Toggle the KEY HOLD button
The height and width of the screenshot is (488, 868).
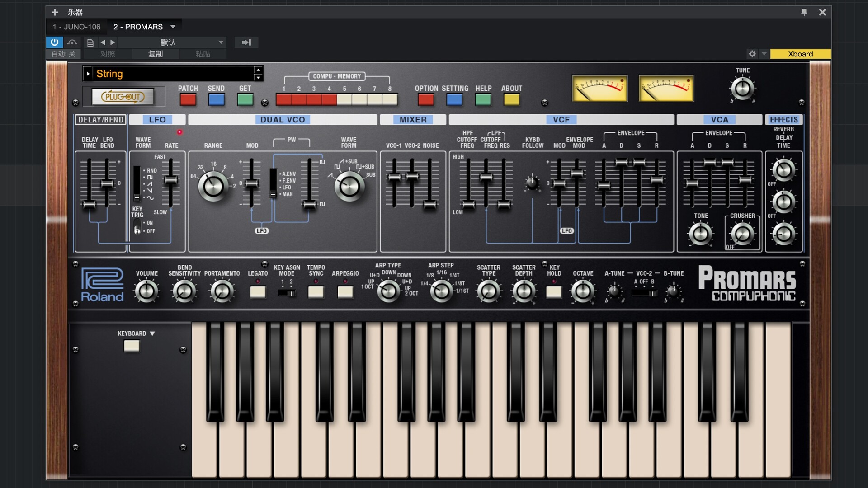coord(554,292)
